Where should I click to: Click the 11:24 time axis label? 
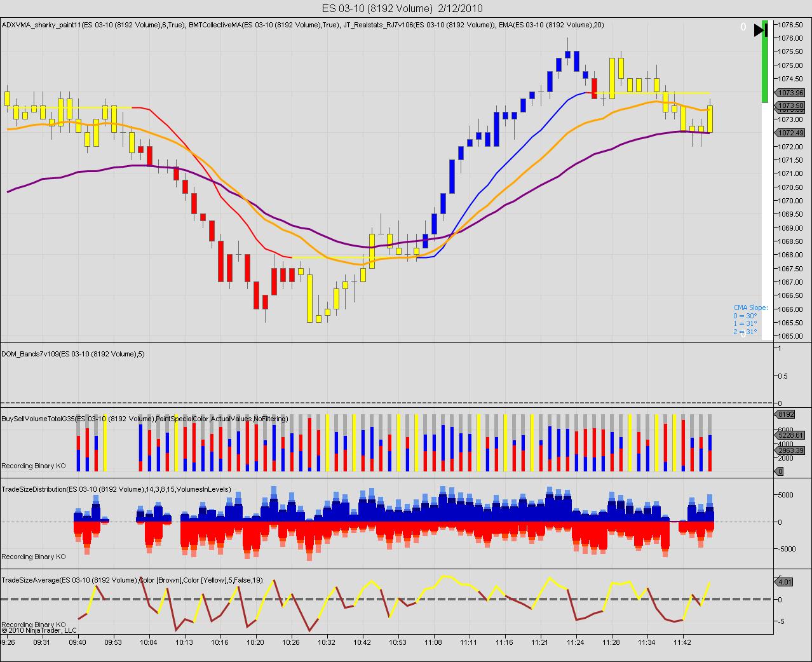pos(576,642)
